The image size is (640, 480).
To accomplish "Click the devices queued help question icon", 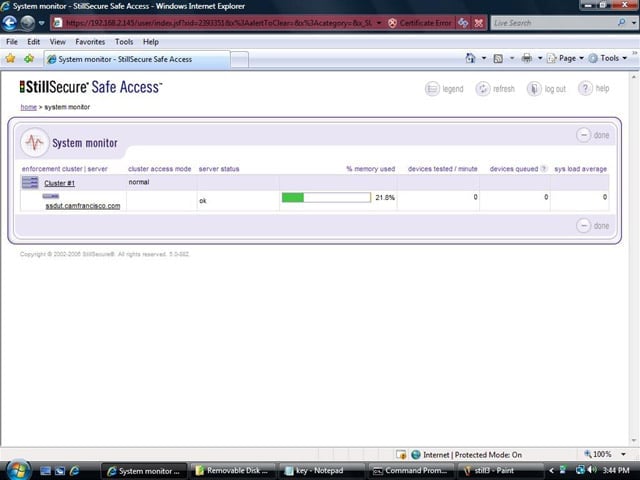I will (x=543, y=169).
